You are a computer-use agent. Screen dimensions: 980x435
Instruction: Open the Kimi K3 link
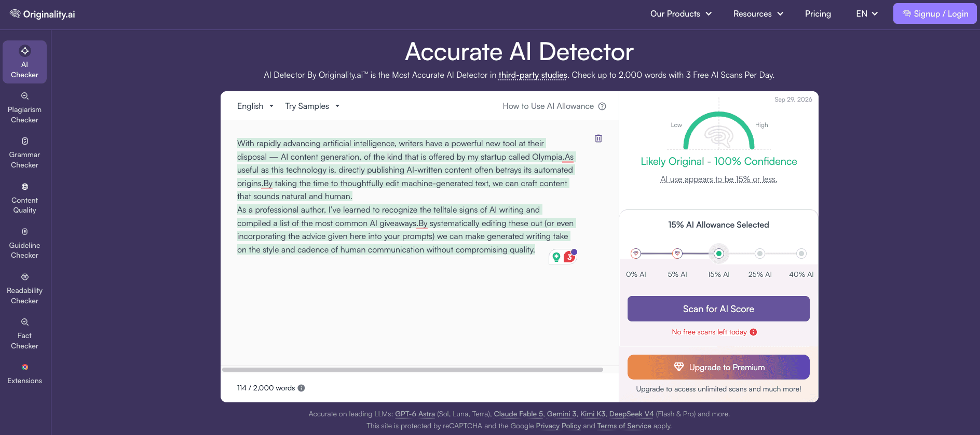pos(593,414)
